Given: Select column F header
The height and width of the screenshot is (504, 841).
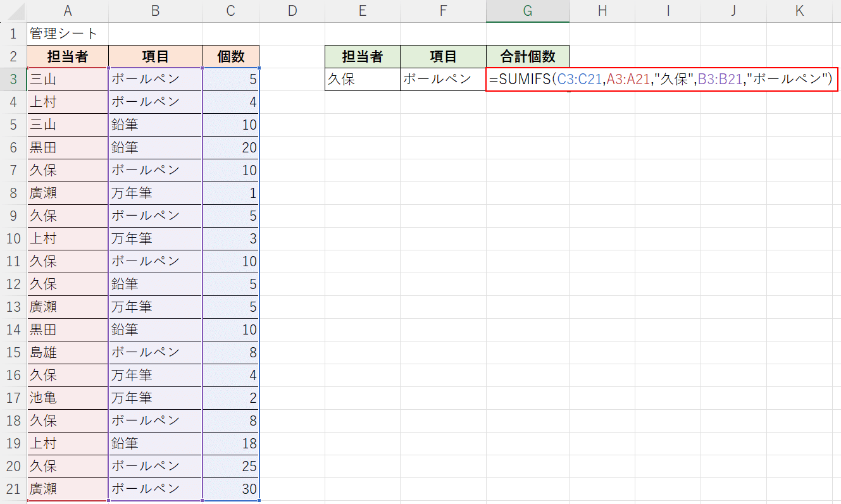Looking at the screenshot, I should 443,11.
